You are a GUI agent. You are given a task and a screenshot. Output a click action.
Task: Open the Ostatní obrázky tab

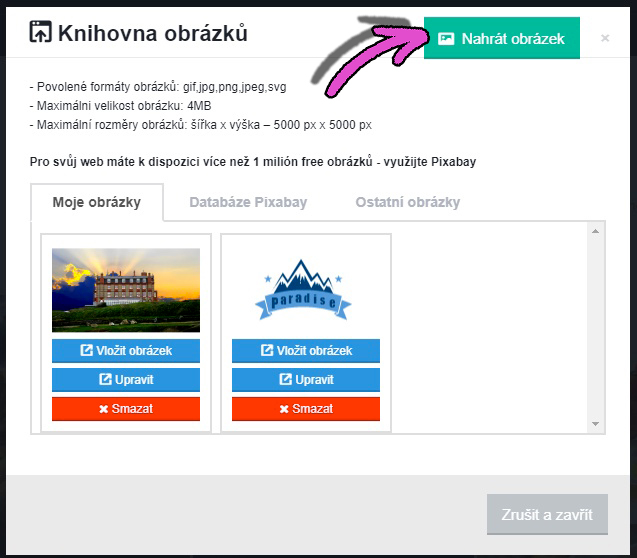(x=407, y=202)
